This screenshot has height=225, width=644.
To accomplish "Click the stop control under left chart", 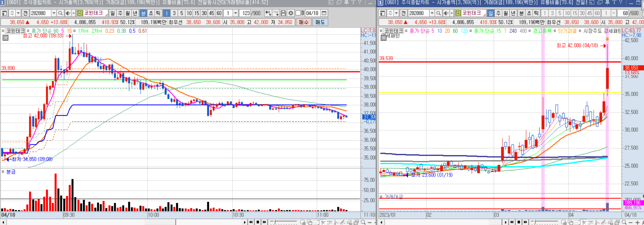I will tap(258, 222).
